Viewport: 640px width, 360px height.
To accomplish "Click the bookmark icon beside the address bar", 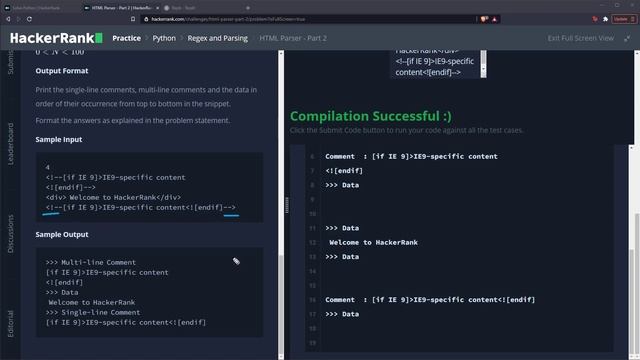I will (133, 19).
